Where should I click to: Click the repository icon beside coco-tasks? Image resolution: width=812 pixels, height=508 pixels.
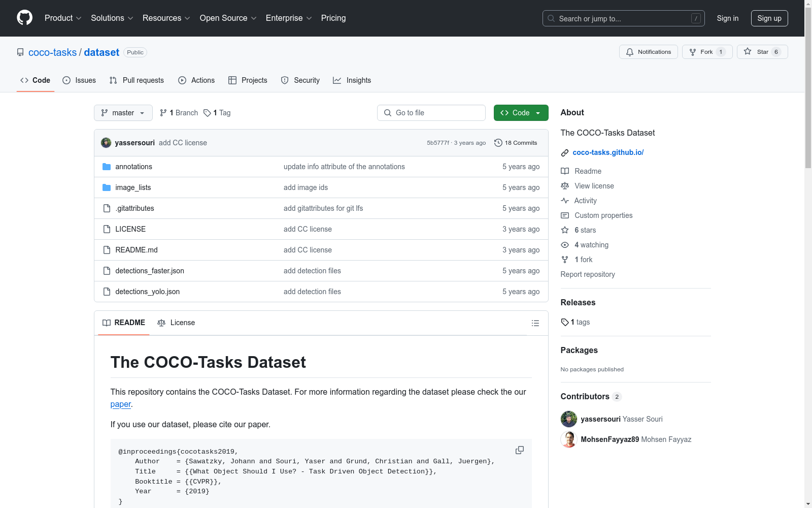(20, 52)
